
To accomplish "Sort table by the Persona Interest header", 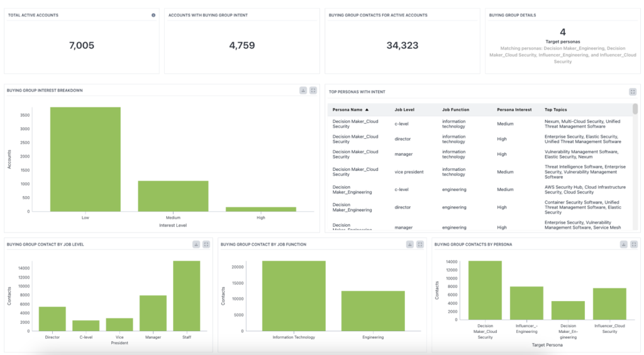I will [x=514, y=110].
